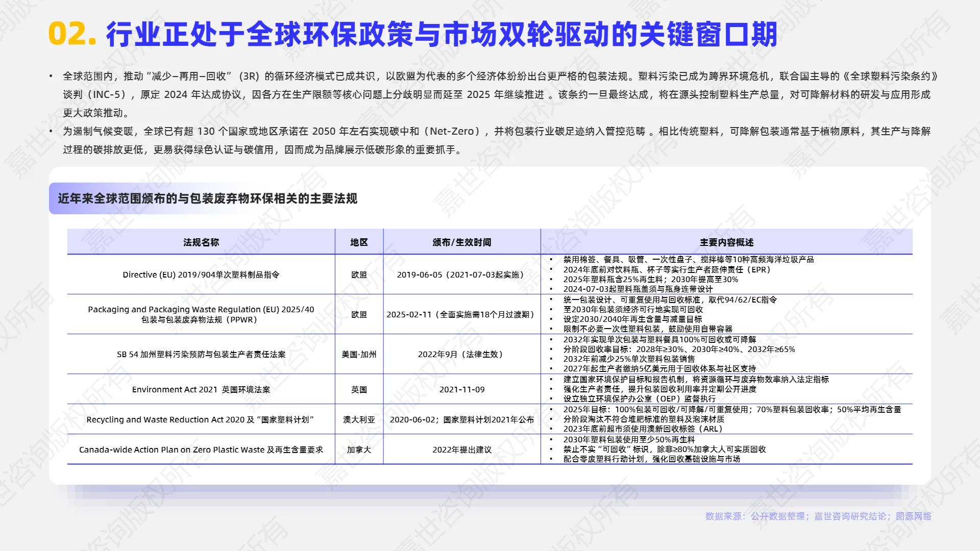Select the SB 54 California law name

click(x=203, y=355)
